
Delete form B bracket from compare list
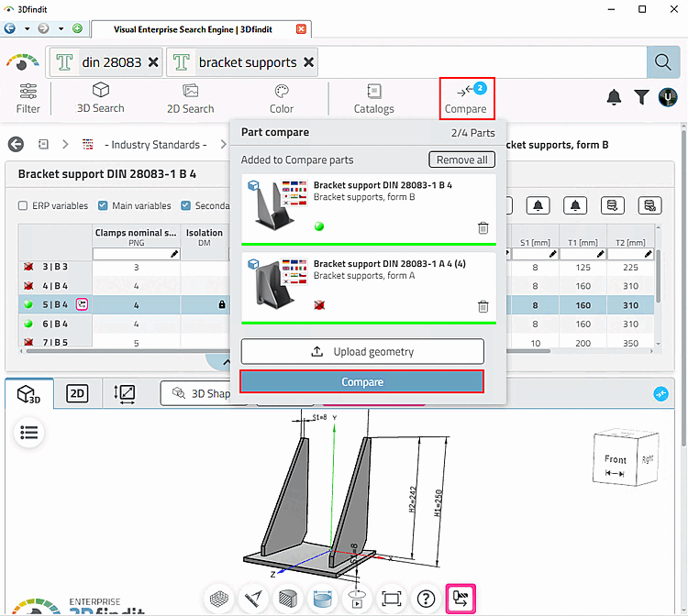483,228
